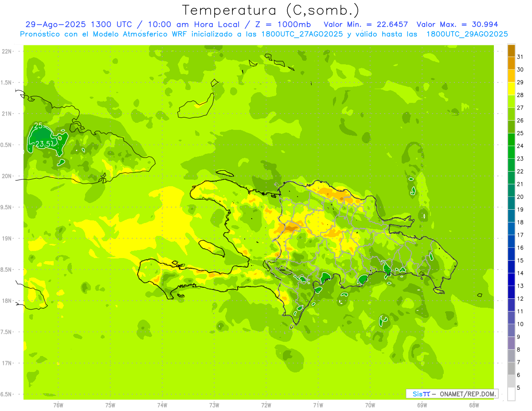This screenshot has width=532, height=411.
Task: Pick the teal legend swatch between 19 and 20
Action: pos(511,203)
